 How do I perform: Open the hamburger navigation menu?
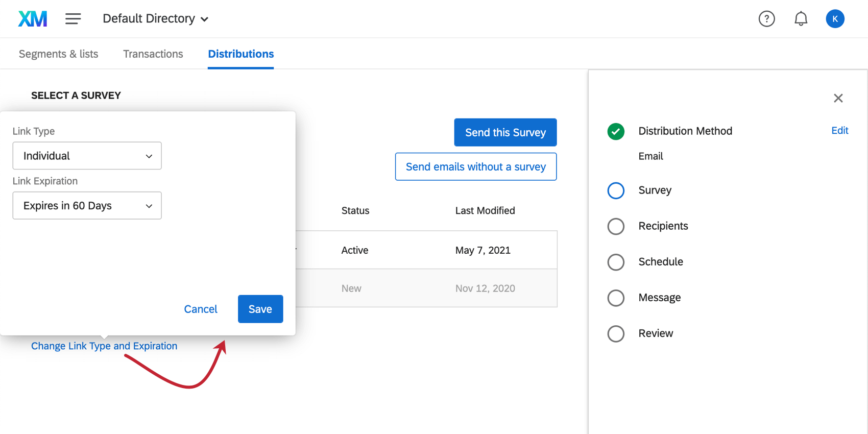click(73, 19)
